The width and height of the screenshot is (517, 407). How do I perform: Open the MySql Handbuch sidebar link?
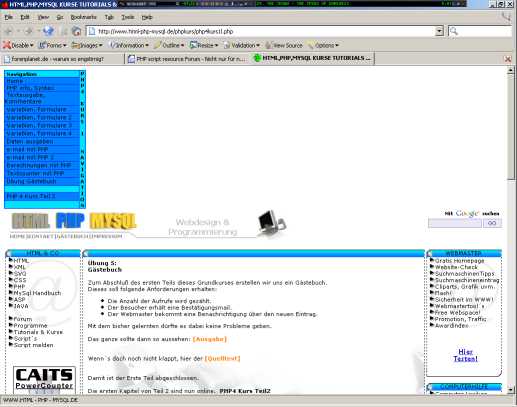coord(37,293)
